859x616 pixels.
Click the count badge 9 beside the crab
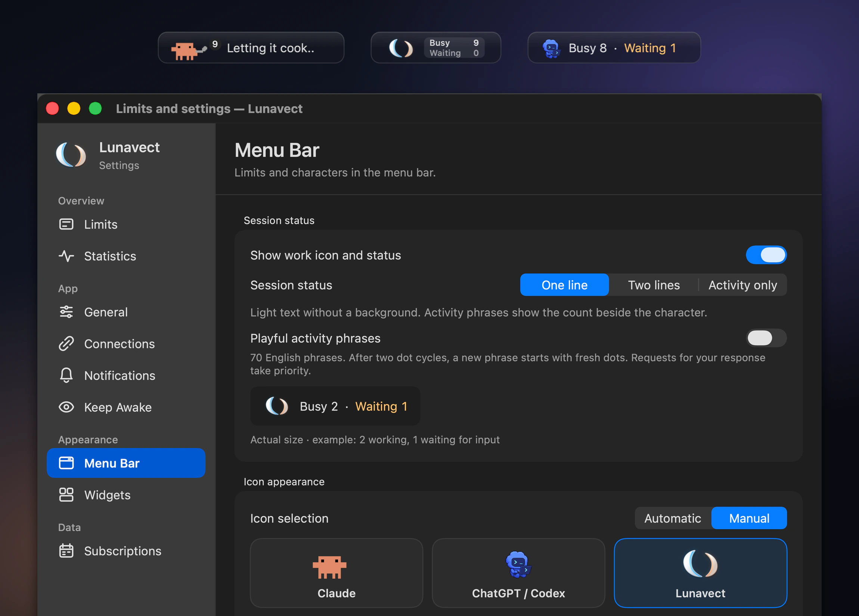[x=215, y=44]
